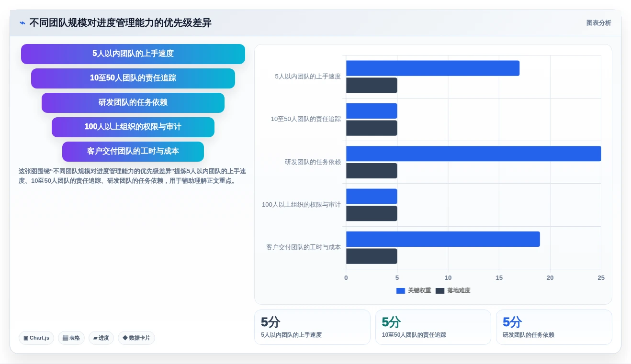Click the x-axis tick label 25
631x364 pixels.
[601, 278]
